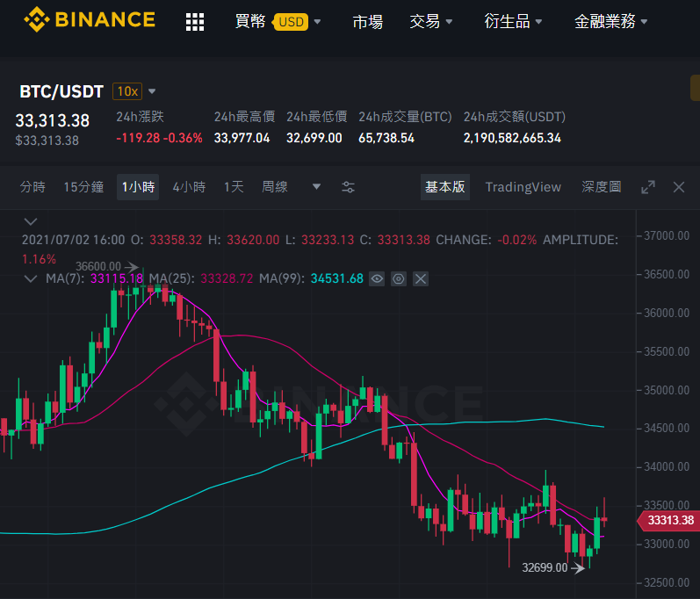
Task: Open chart indicator settings sliders icon
Action: pyautogui.click(x=348, y=187)
